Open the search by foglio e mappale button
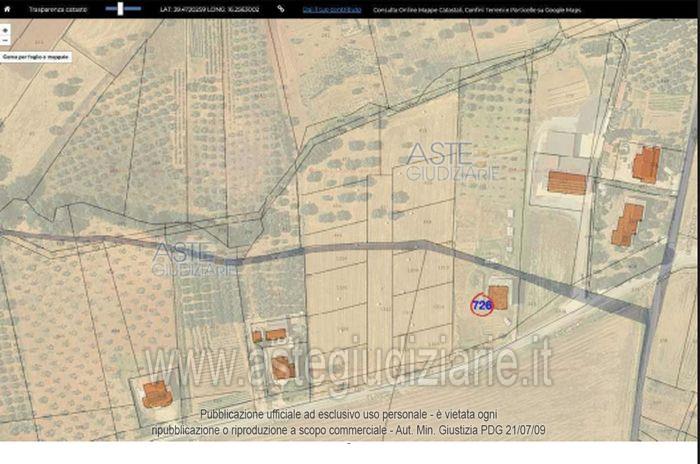The height and width of the screenshot is (464, 700). coord(36,57)
